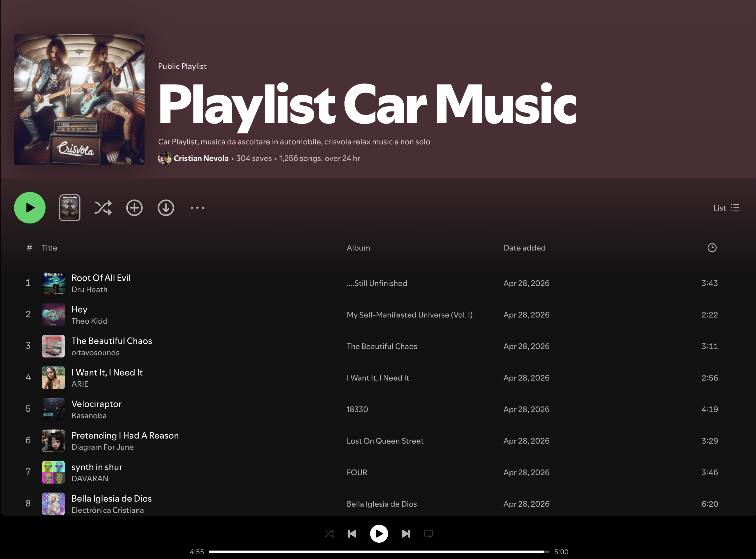Open Cristian Nevola's profile link

201,158
